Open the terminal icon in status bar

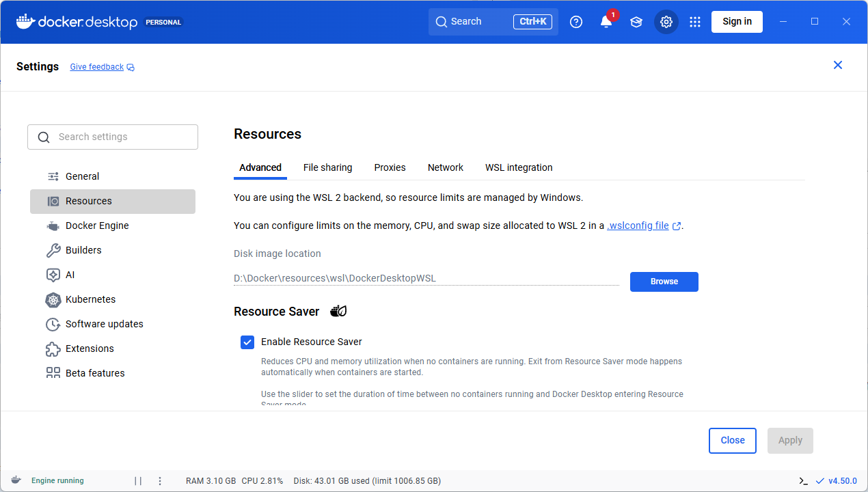click(804, 481)
